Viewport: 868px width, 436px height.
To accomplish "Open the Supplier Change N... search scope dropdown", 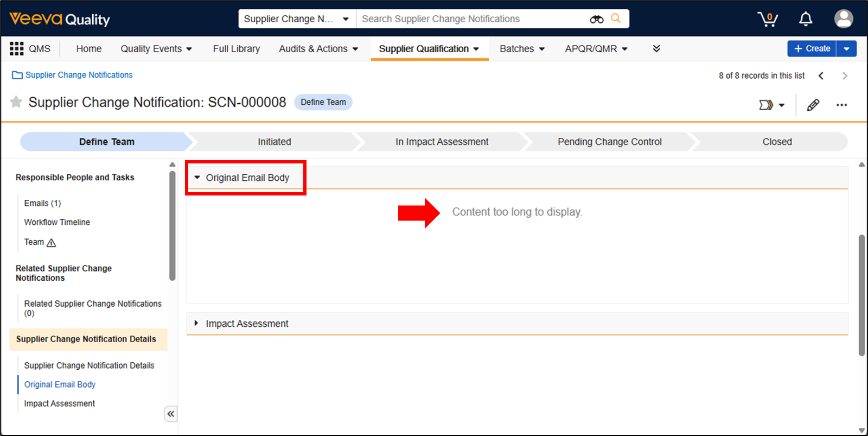I will pyautogui.click(x=296, y=19).
